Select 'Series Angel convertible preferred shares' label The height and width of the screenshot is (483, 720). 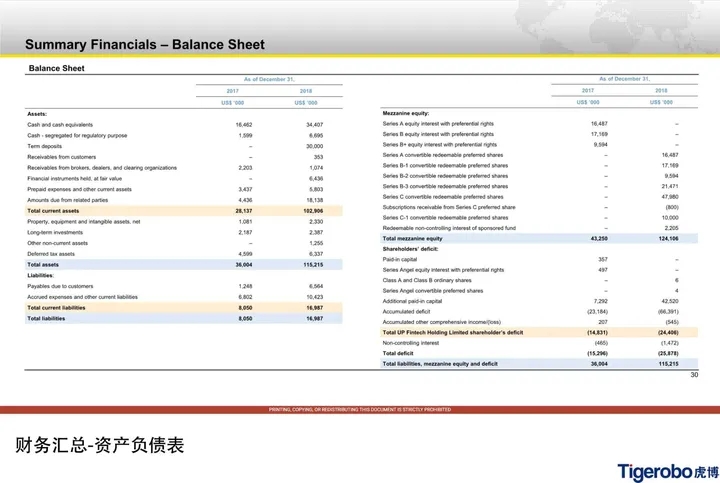(433, 291)
